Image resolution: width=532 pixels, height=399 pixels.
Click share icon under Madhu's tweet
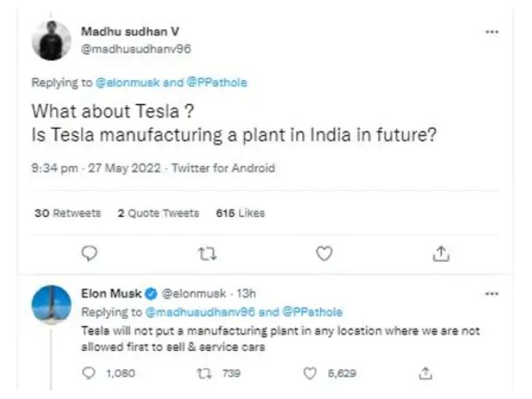(440, 252)
